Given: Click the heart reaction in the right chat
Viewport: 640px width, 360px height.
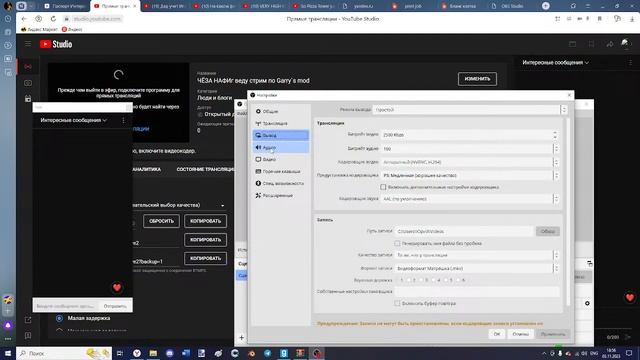Looking at the screenshot, I should click(x=630, y=297).
